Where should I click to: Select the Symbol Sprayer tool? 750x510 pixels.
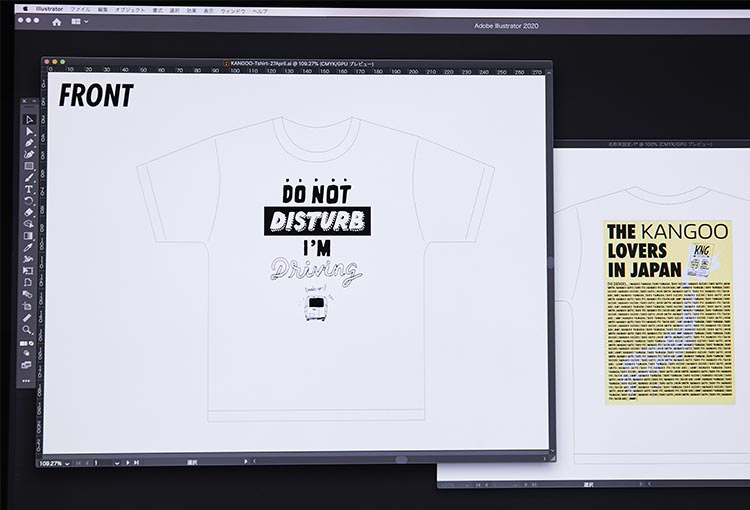pyautogui.click(x=28, y=259)
